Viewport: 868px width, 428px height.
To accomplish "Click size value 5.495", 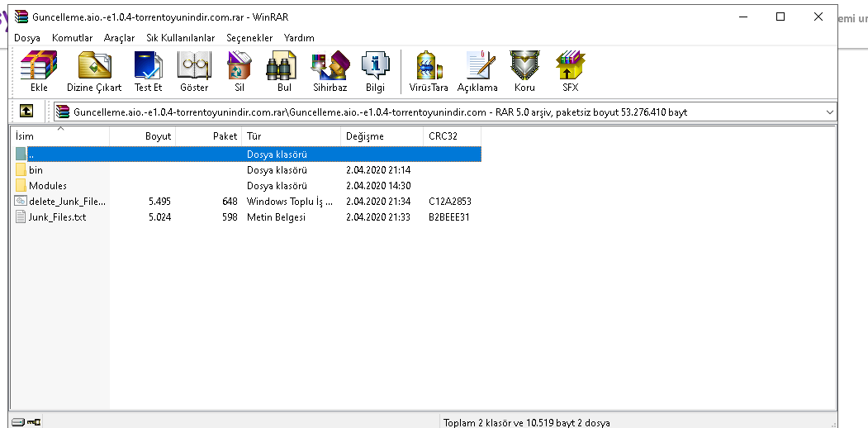I will coord(160,202).
